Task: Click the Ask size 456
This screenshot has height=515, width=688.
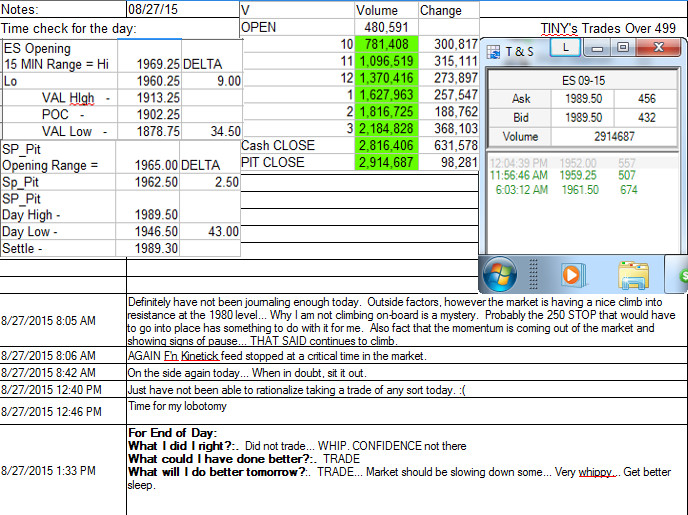Action: tap(646, 99)
